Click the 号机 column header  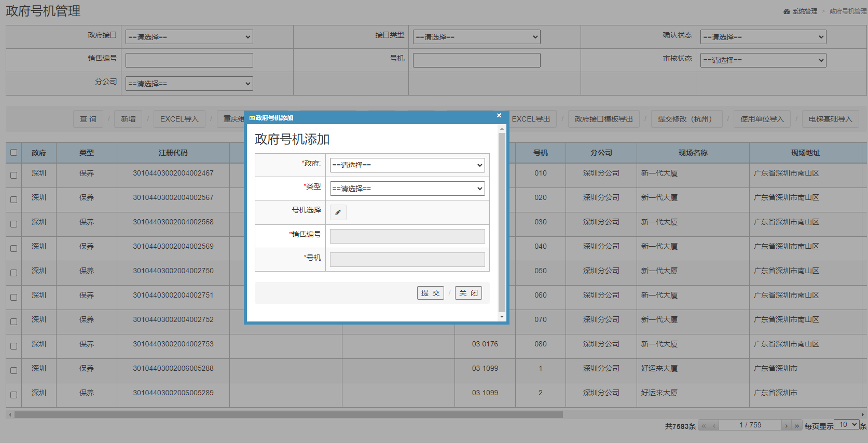click(x=541, y=153)
